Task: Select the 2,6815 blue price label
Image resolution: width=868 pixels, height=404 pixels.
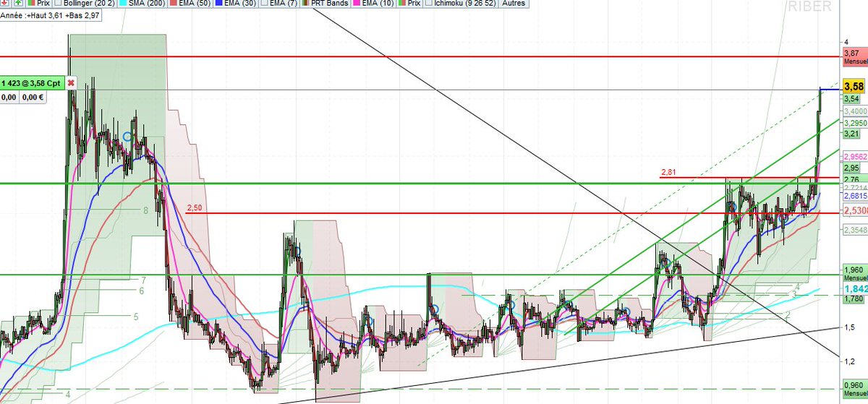Action: pos(855,196)
